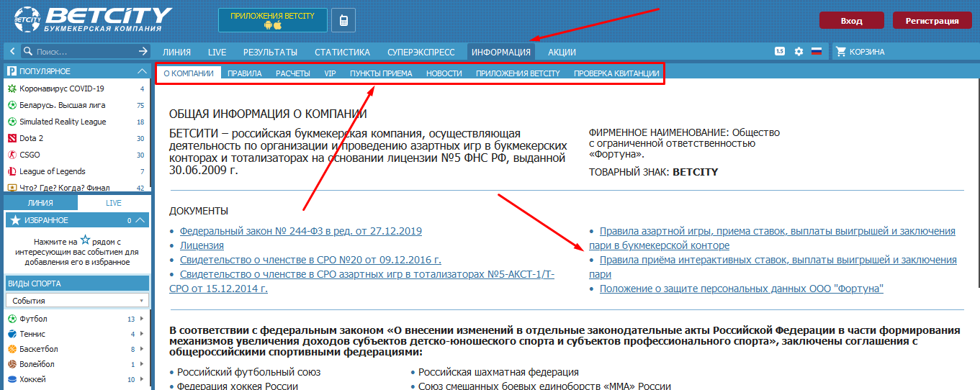
Task: Submit search with the arrow icon
Action: (143, 52)
